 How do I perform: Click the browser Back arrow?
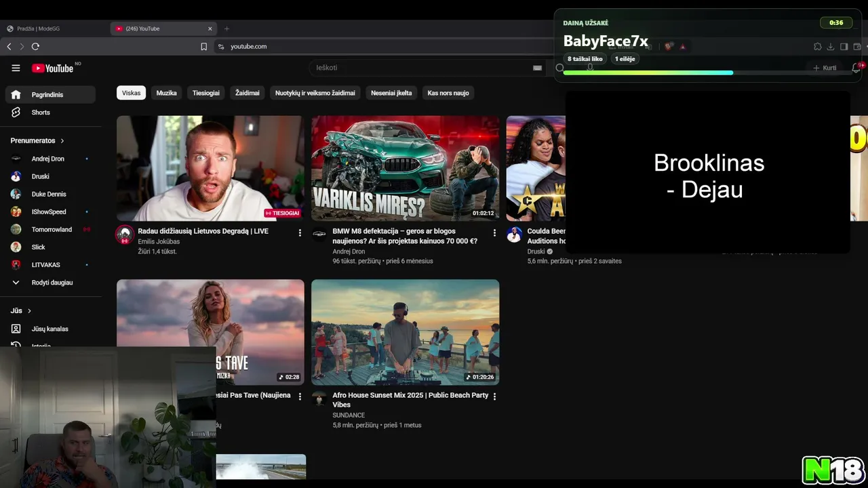9,46
